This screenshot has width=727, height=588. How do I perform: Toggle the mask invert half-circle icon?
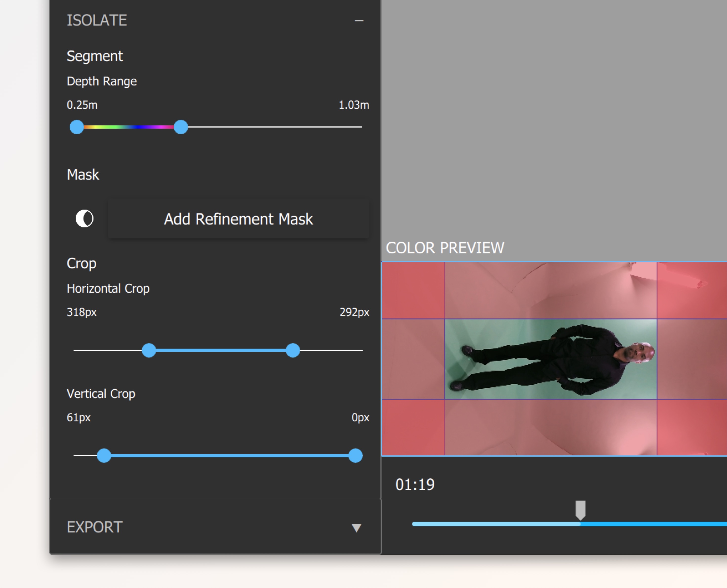coord(84,219)
